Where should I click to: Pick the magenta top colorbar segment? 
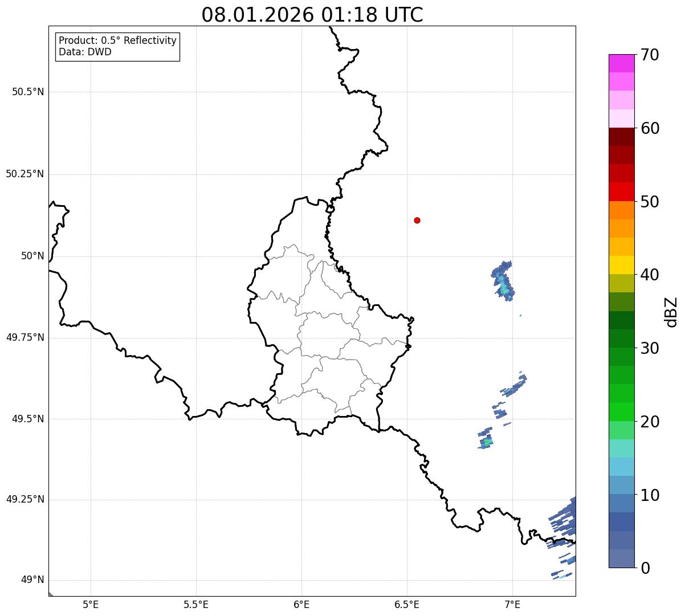point(621,63)
